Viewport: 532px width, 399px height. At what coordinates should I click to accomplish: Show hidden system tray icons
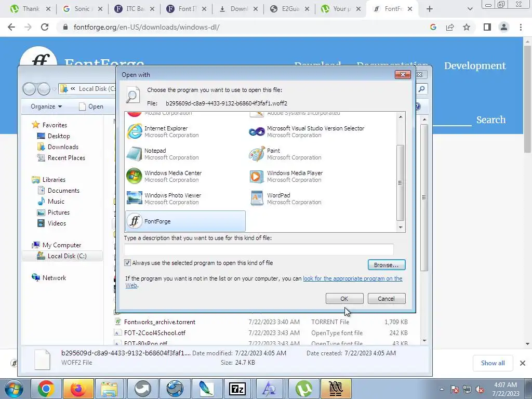442,389
